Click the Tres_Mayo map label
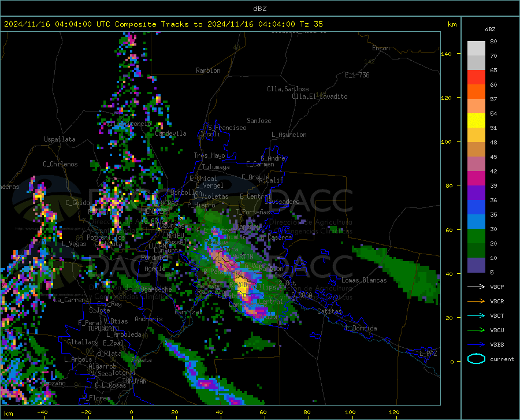The height and width of the screenshot is (420, 520). click(x=209, y=155)
